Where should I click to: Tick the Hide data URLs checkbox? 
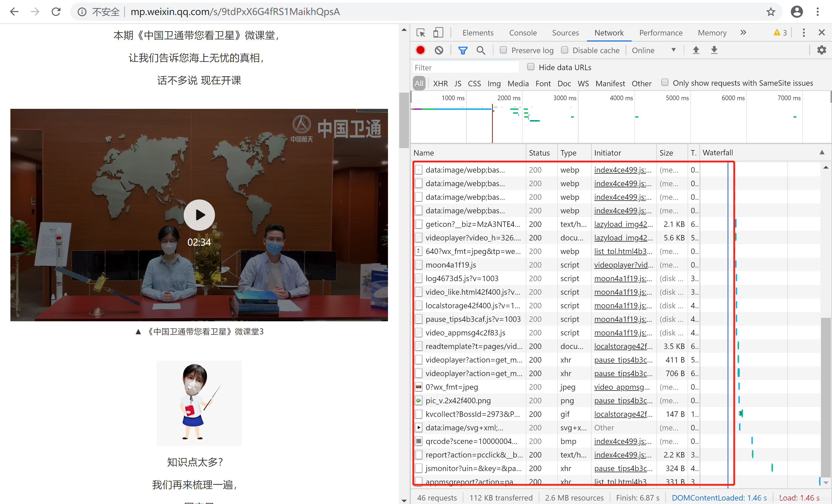pos(531,67)
